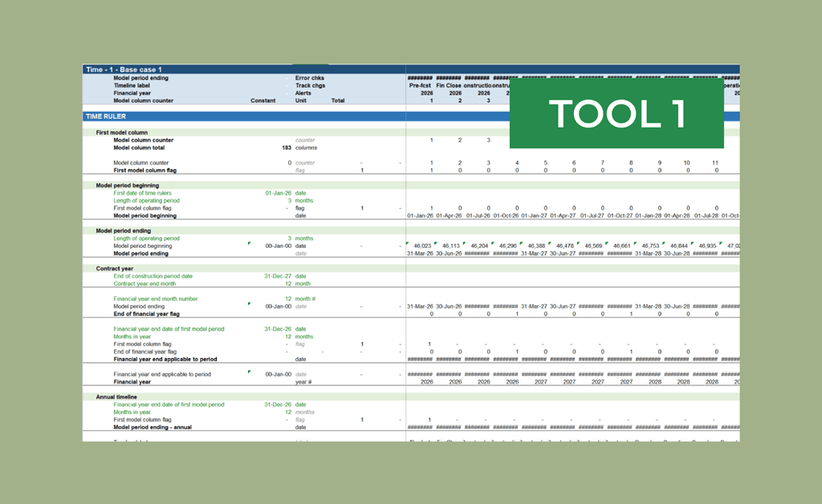Click the 'month #' unit cell
Screen dimensions: 822x504
pyautogui.click(x=305, y=299)
